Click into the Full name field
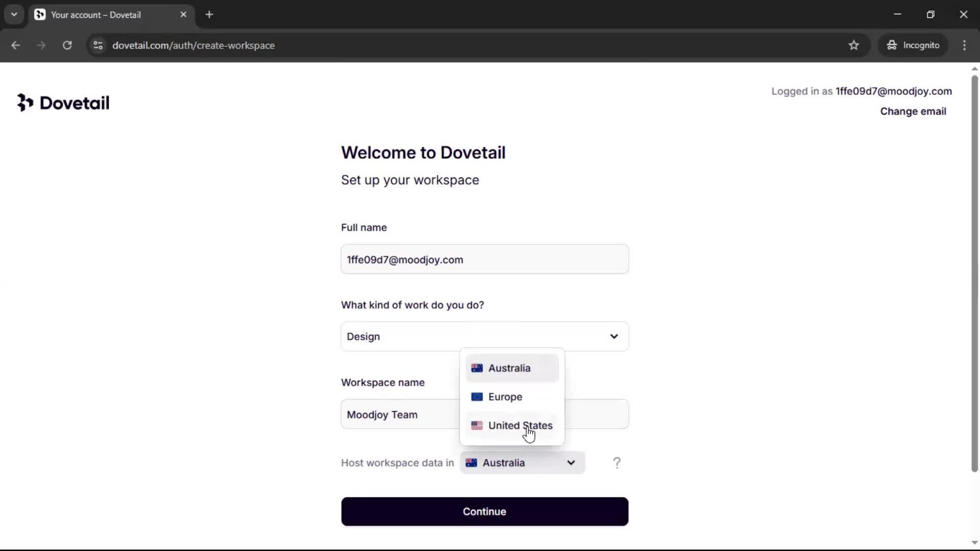980x551 pixels. tap(484, 260)
